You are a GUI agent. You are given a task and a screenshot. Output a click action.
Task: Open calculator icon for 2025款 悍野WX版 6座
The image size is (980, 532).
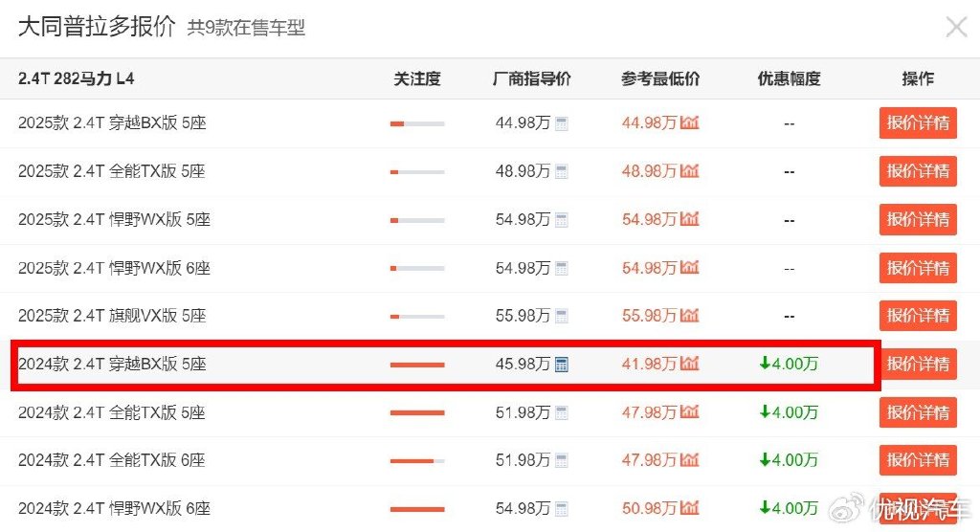[561, 269]
